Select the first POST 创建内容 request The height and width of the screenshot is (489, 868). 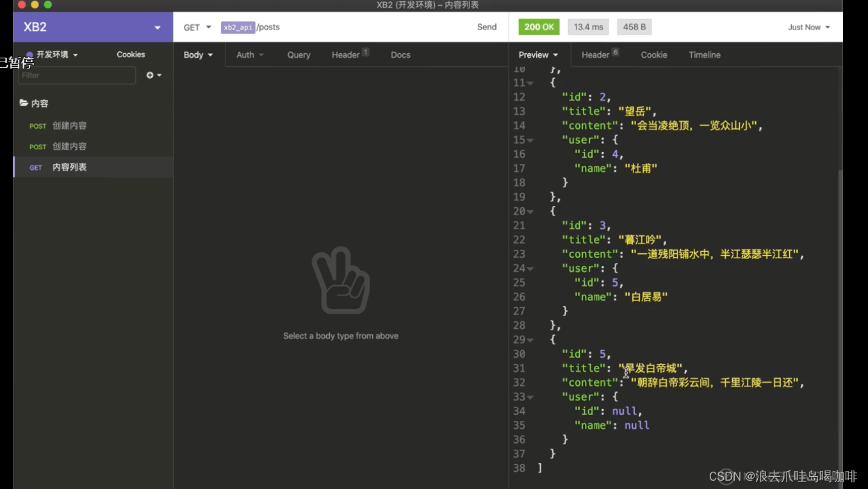click(x=93, y=126)
